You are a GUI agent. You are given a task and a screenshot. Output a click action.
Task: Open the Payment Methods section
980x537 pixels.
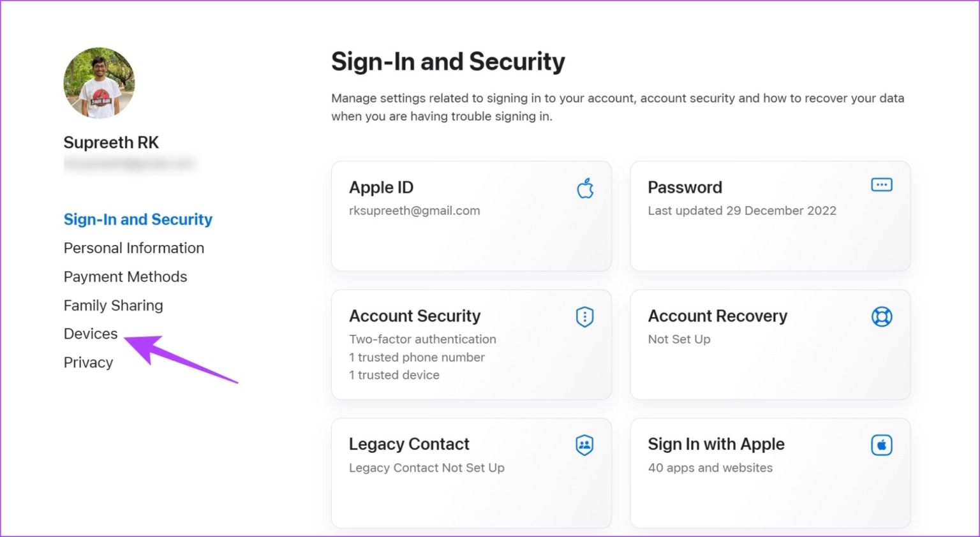[x=125, y=277]
